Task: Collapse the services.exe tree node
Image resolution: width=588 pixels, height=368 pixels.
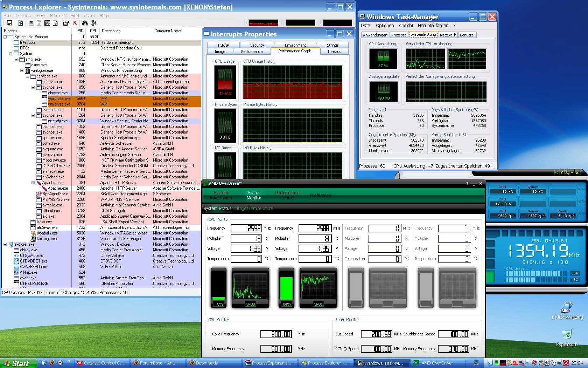Action: pyautogui.click(x=28, y=76)
